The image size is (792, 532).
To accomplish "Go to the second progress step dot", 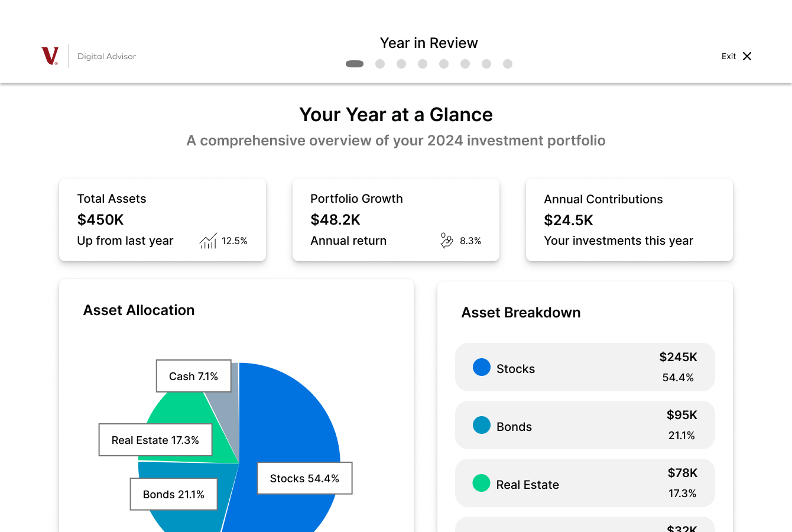I will 380,64.
